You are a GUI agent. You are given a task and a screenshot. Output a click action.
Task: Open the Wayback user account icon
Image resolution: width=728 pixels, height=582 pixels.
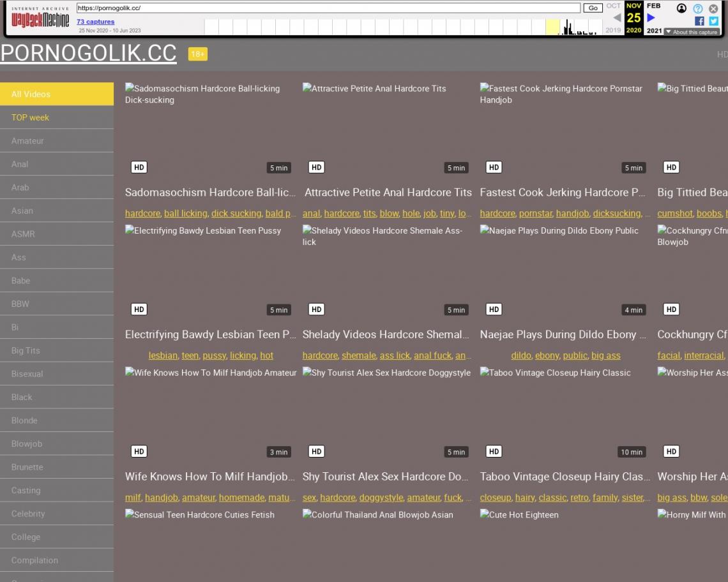[681, 8]
